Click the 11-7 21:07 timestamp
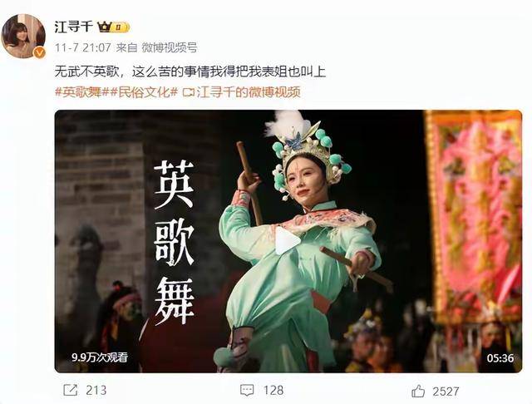Image resolution: width=532 pixels, height=404 pixels. [83, 47]
